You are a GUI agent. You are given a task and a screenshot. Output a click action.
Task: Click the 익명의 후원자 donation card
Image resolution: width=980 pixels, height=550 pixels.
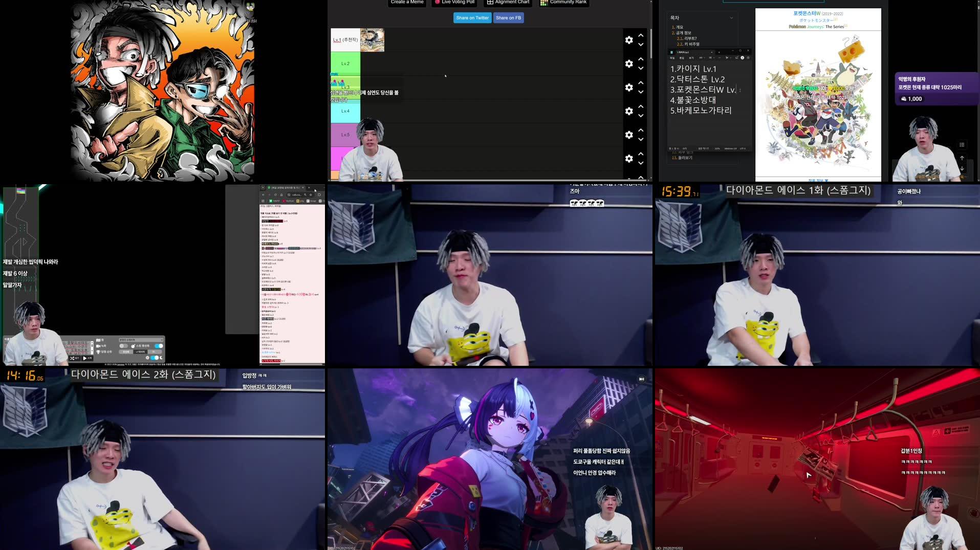936,89
